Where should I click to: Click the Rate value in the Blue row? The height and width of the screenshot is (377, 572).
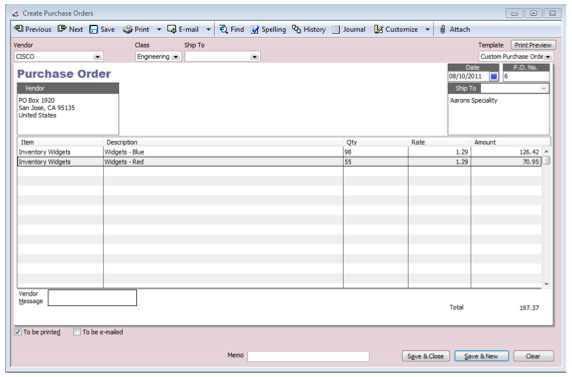pyautogui.click(x=461, y=152)
